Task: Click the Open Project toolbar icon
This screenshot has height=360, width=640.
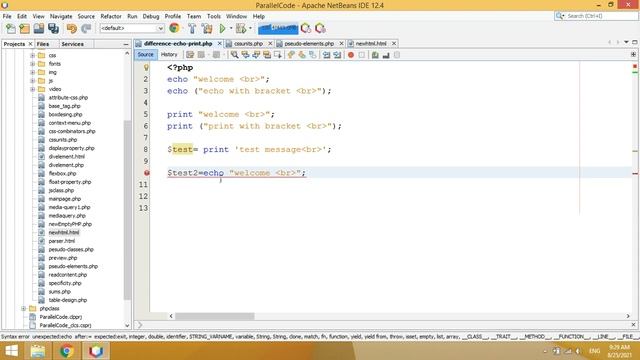Action: point(39,28)
